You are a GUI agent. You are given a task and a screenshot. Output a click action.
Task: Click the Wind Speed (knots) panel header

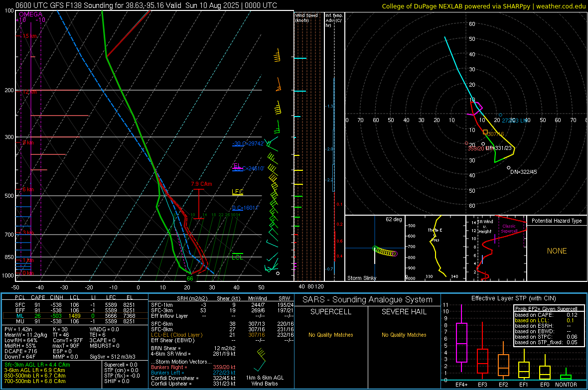pyautogui.click(x=306, y=17)
